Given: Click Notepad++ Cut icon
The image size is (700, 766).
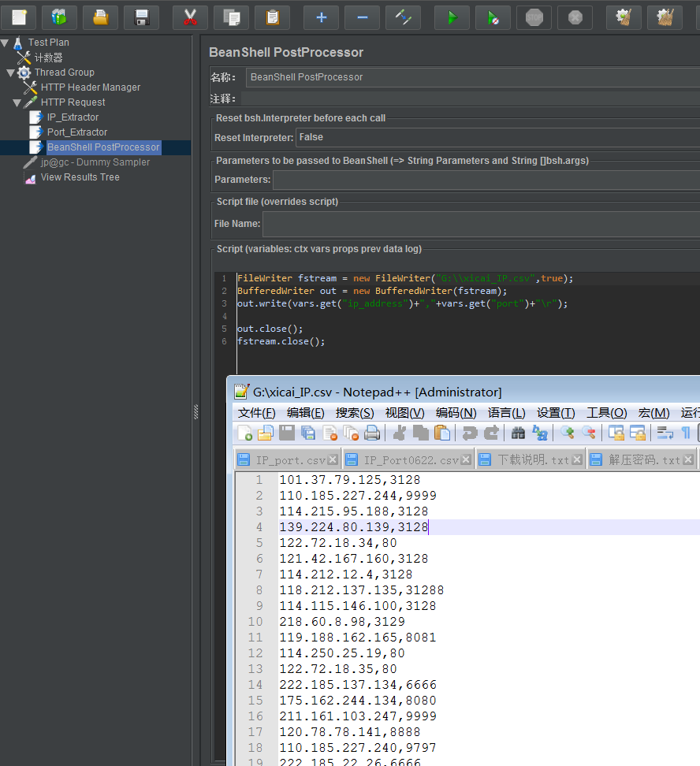Looking at the screenshot, I should click(400, 433).
